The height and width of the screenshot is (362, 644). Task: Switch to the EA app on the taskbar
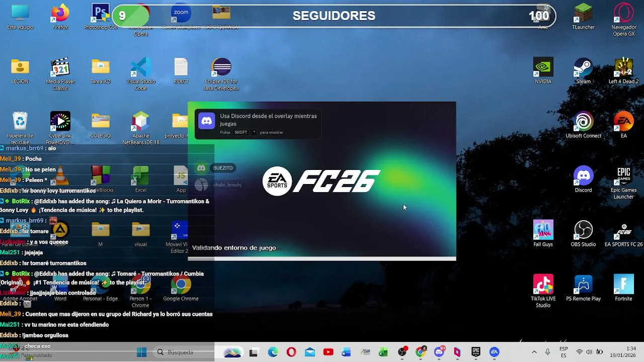[495, 352]
